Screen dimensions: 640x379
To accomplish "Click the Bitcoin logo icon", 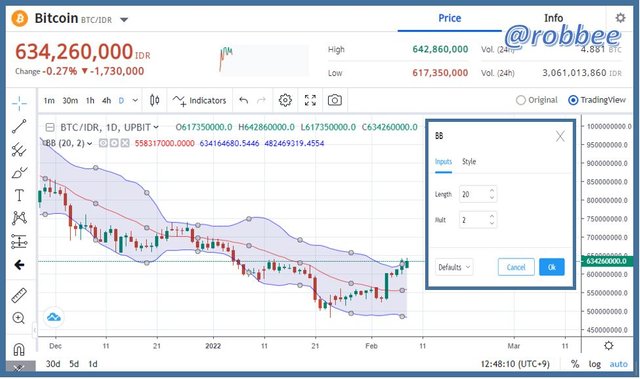I will point(20,19).
